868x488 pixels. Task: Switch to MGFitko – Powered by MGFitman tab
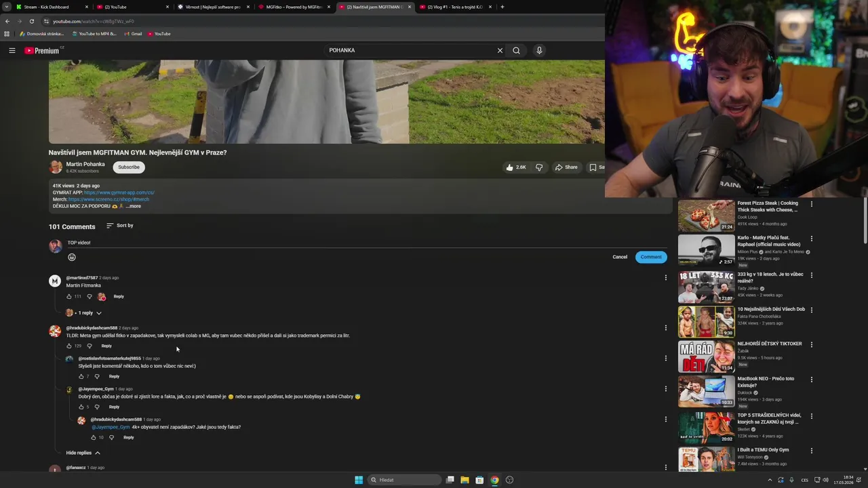pos(294,7)
